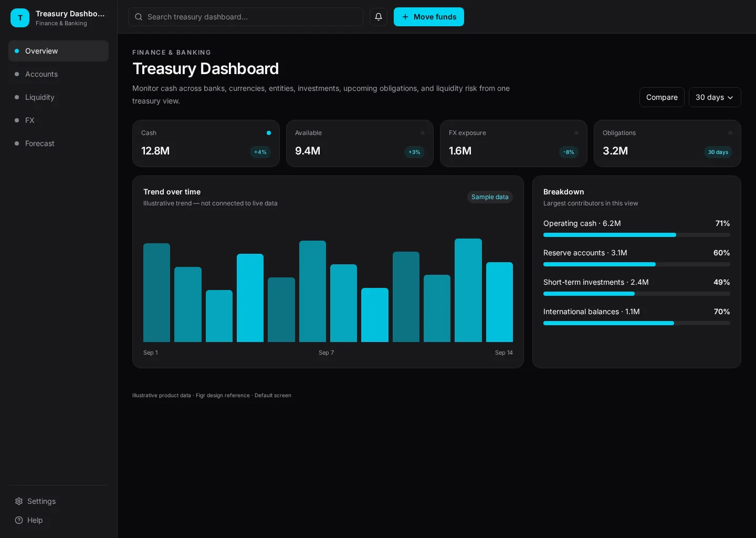Click the Compare button

pos(662,97)
